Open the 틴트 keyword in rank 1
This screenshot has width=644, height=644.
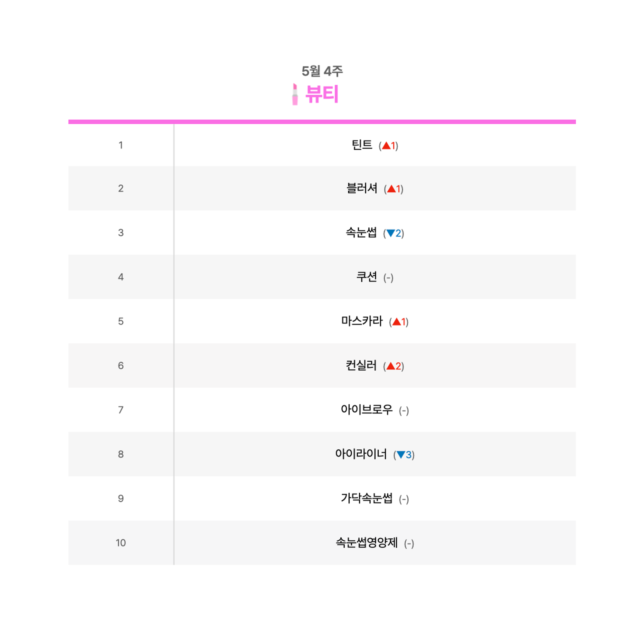pyautogui.click(x=362, y=145)
